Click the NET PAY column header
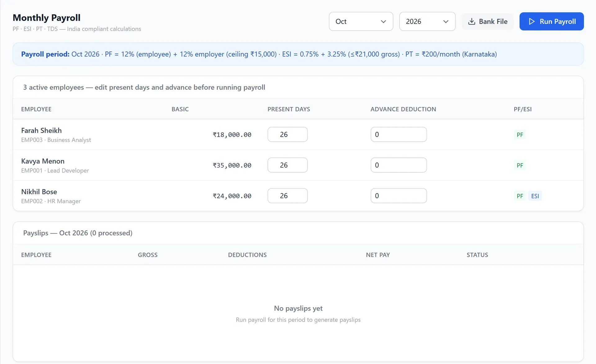 click(378, 255)
